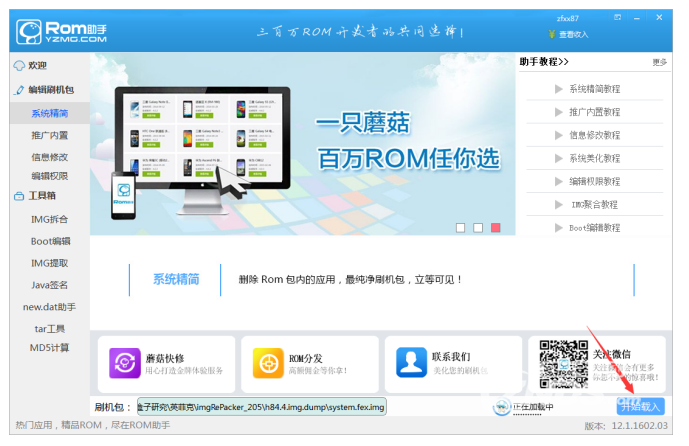
Task: Open the 欢迎 welcome page
Action: click(37, 65)
